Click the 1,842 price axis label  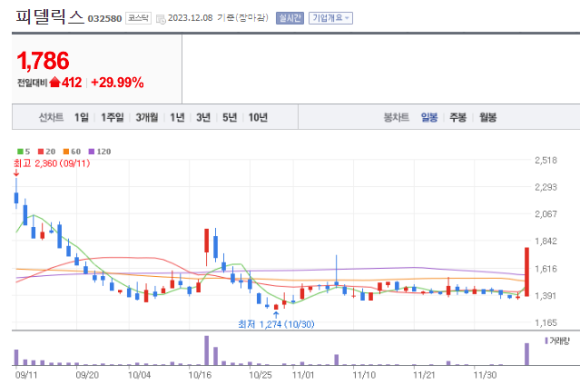click(x=546, y=241)
